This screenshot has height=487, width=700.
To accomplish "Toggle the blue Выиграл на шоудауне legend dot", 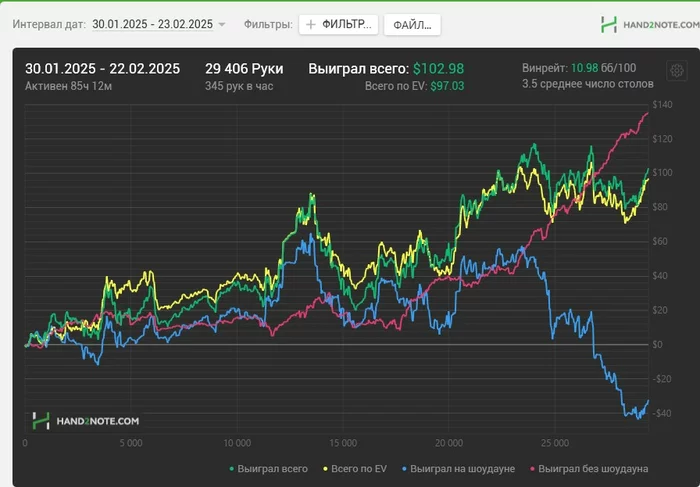I will [x=404, y=469].
